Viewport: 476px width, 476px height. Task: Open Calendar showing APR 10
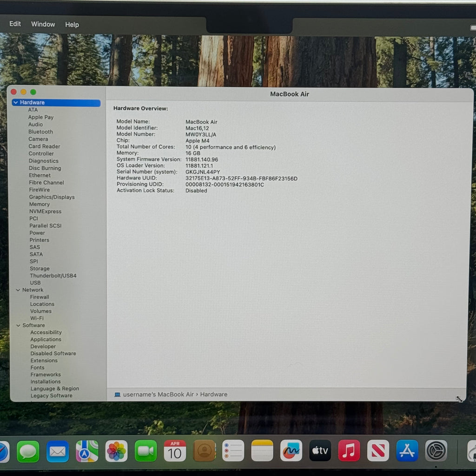(x=175, y=450)
